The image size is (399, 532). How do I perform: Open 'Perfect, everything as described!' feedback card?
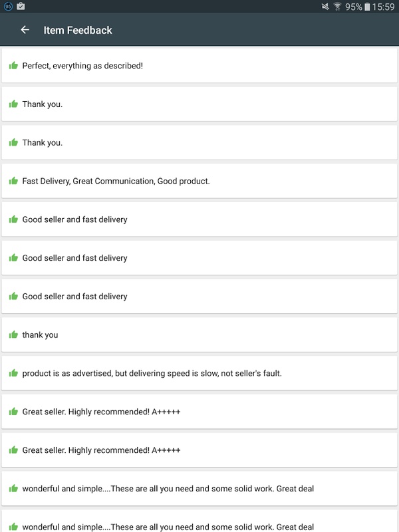point(199,65)
